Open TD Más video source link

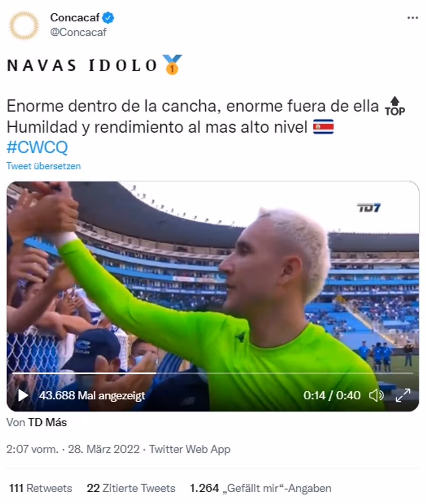pos(47,422)
